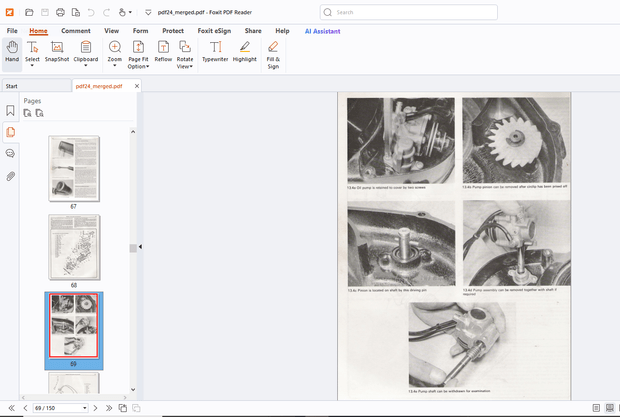Viewport: 620px width, 417px height.
Task: Activate the SnapShot tool
Action: [x=57, y=52]
